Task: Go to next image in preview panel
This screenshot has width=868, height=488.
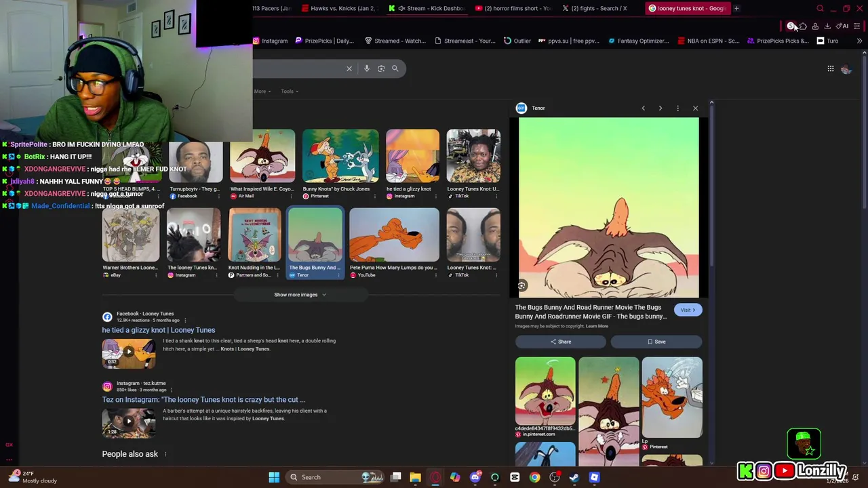Action: click(660, 108)
